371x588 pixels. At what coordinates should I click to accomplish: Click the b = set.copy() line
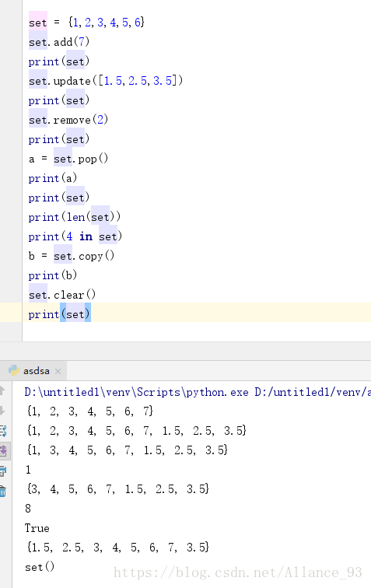tap(72, 256)
